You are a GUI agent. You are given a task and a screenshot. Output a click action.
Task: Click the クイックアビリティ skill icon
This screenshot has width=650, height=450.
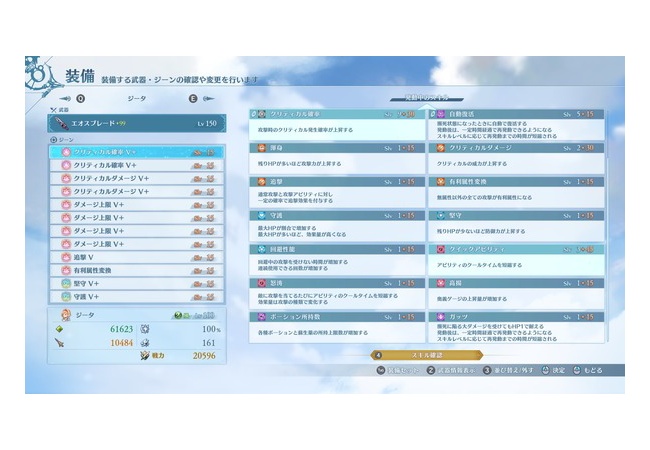441,249
